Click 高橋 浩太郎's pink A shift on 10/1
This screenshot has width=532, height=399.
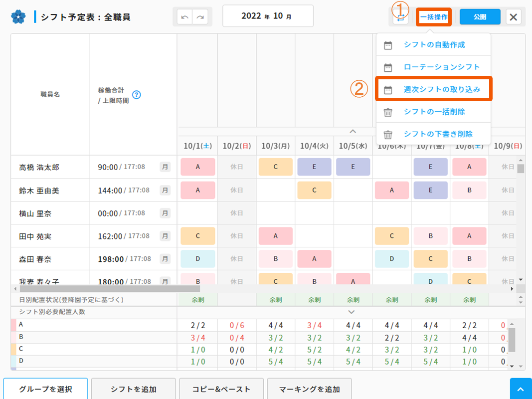click(198, 167)
